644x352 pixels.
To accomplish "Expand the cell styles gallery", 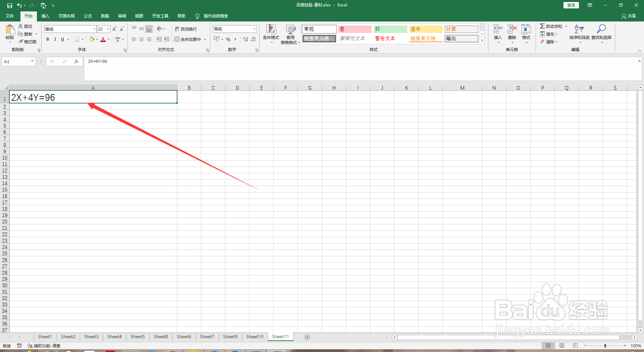I will point(482,41).
